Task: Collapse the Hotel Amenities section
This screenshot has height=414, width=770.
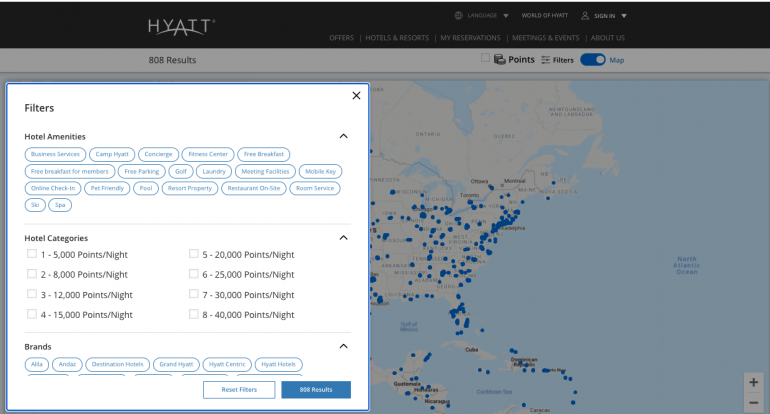Action: pyautogui.click(x=343, y=136)
